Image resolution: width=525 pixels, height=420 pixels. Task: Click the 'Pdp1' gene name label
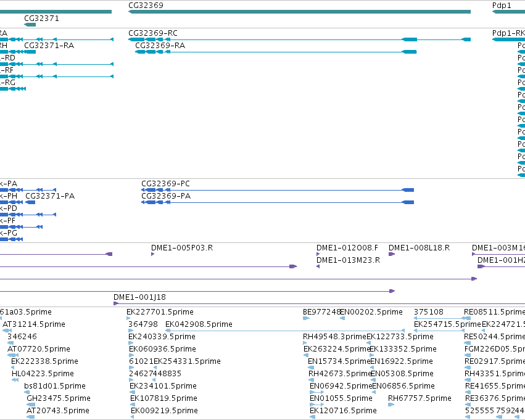[x=502, y=6]
